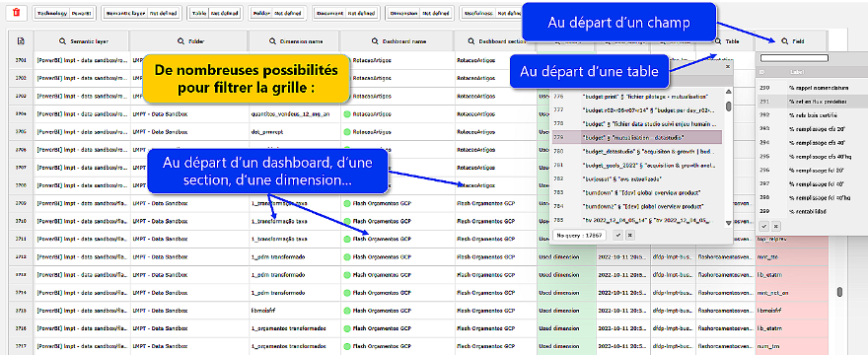Viewport: 868px width, 355px height.
Task: Click the red trash icon to clear filters
Action: (x=16, y=12)
